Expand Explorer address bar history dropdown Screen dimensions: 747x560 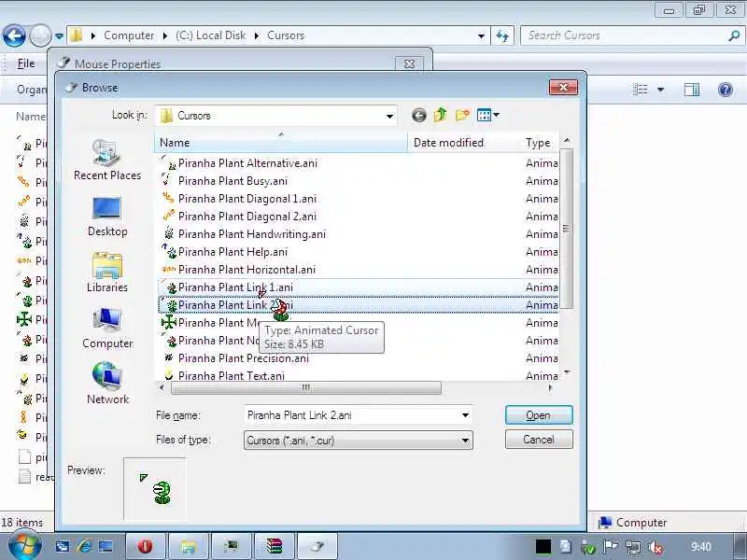481,35
